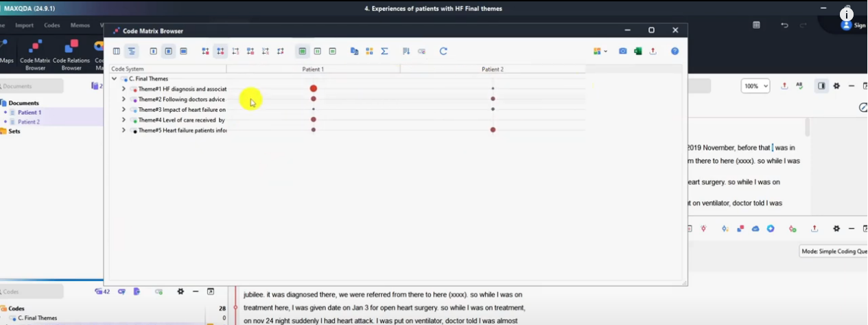The height and width of the screenshot is (325, 868).
Task: Click the Sum (sigma) icon
Action: pos(384,52)
